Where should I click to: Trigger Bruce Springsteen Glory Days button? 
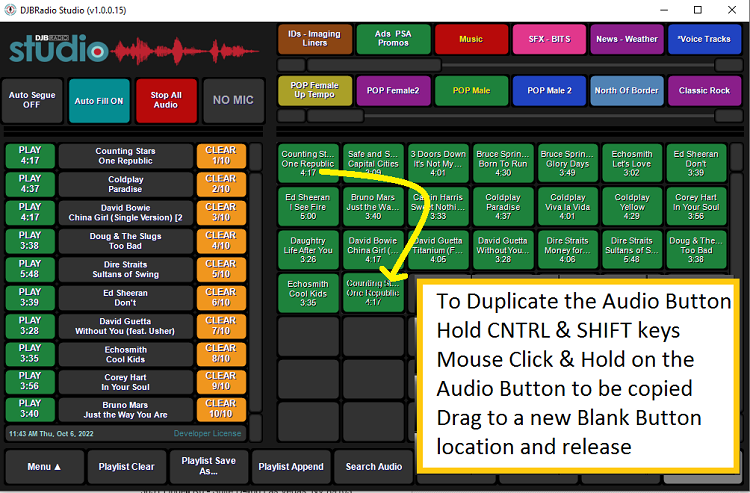[567, 164]
